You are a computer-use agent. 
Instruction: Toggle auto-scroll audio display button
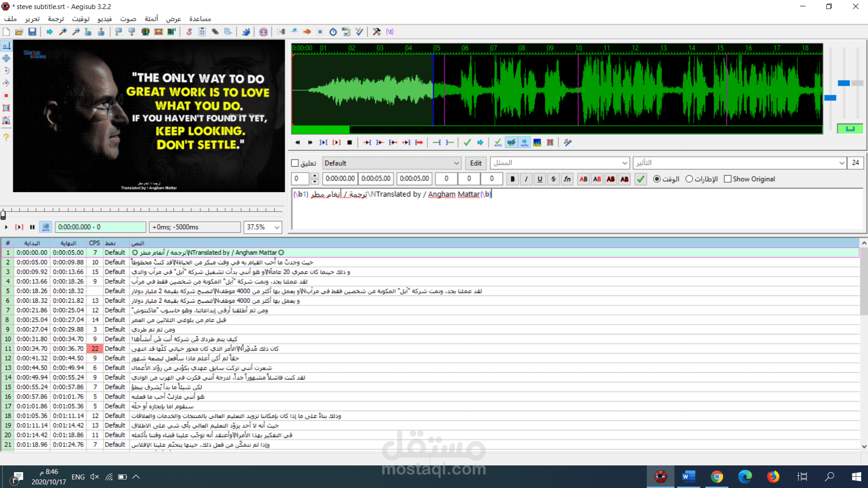tap(524, 142)
